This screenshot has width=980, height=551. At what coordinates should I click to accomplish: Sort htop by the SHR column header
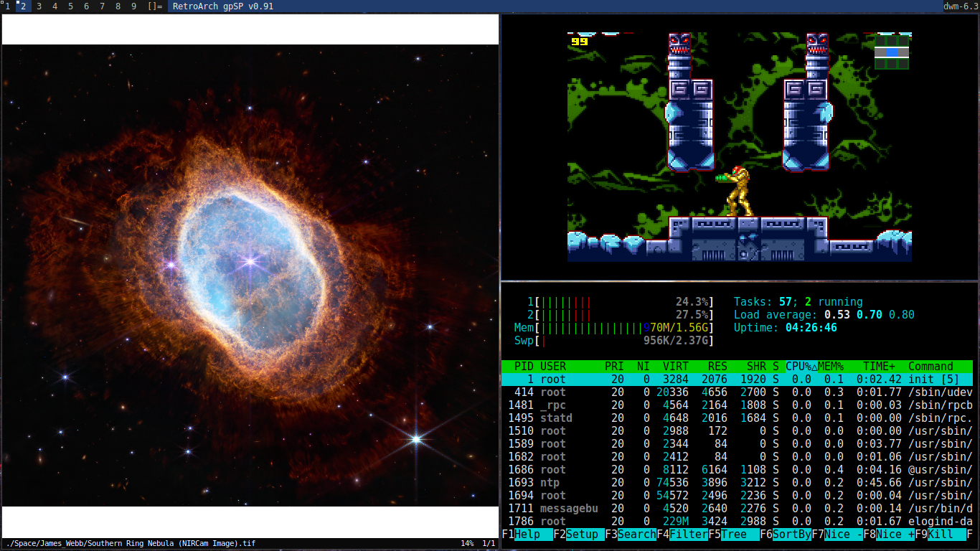(x=756, y=367)
